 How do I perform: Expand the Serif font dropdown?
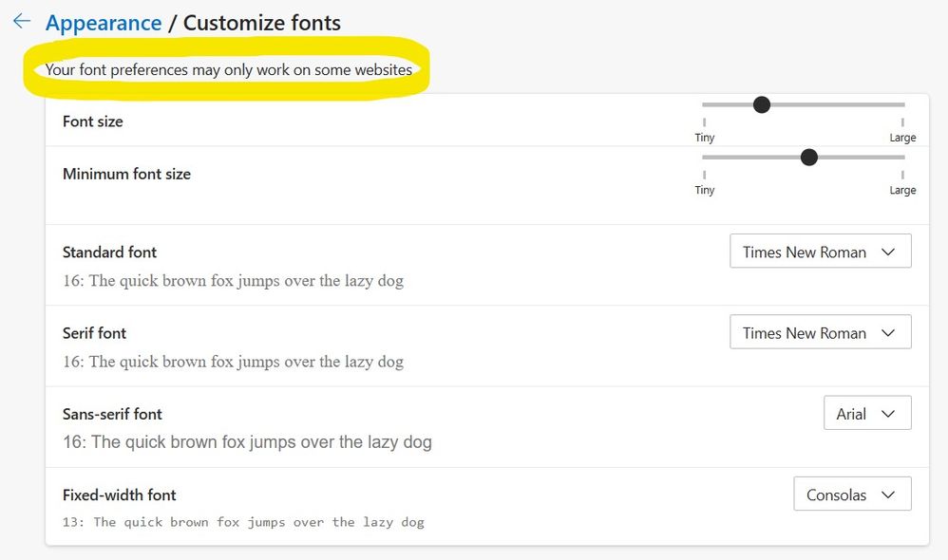pyautogui.click(x=820, y=332)
